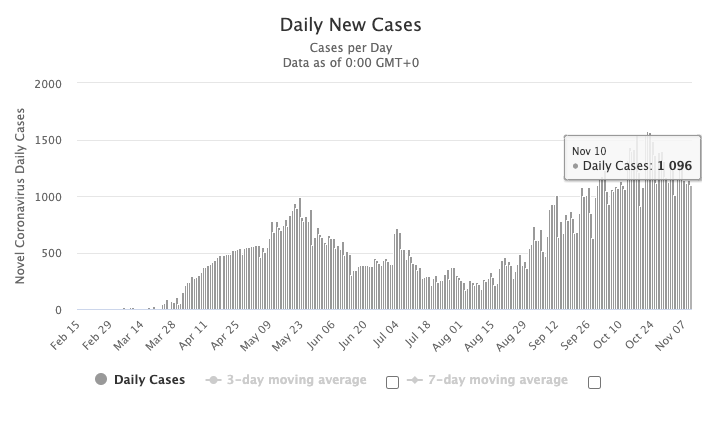
Task: Enable the 7-day moving average series label
Action: click(498, 380)
